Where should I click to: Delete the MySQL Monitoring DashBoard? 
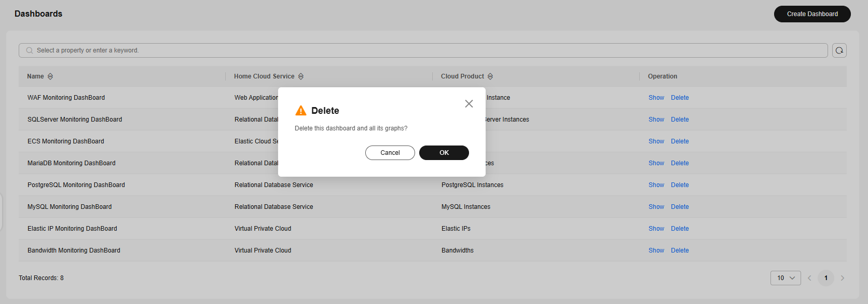[x=680, y=207]
